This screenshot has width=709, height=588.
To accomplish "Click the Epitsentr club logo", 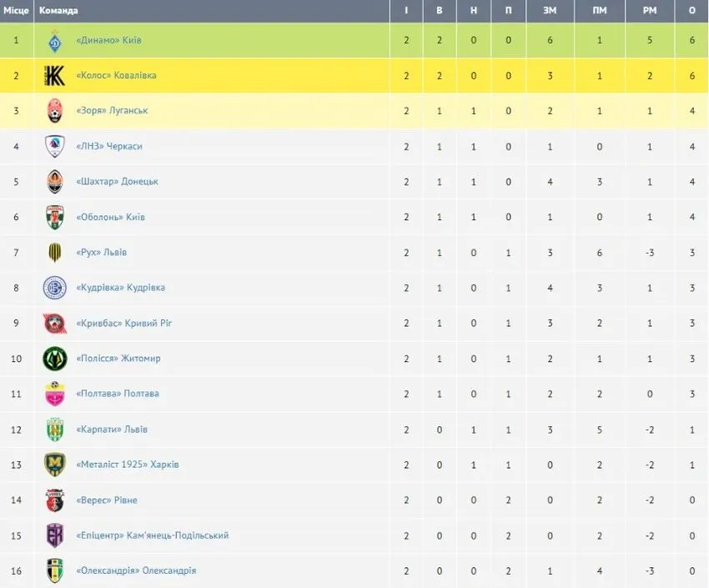I will click(55, 535).
